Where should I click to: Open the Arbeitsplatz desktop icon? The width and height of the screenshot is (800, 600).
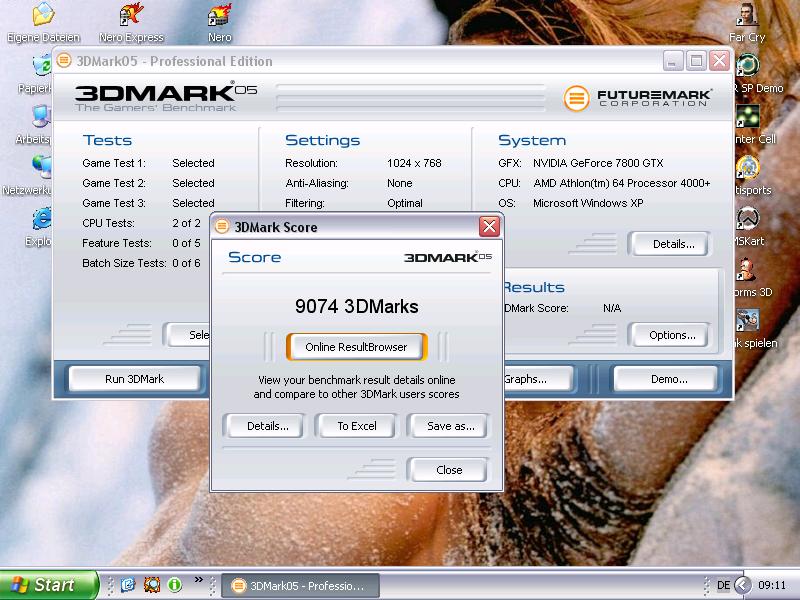[x=35, y=125]
